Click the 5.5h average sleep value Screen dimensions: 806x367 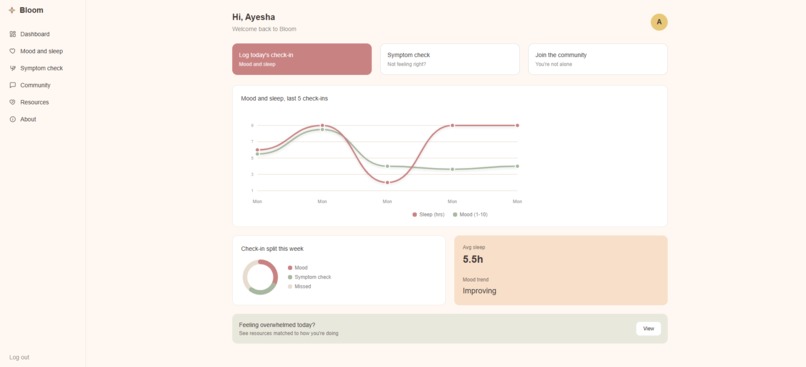pos(473,260)
